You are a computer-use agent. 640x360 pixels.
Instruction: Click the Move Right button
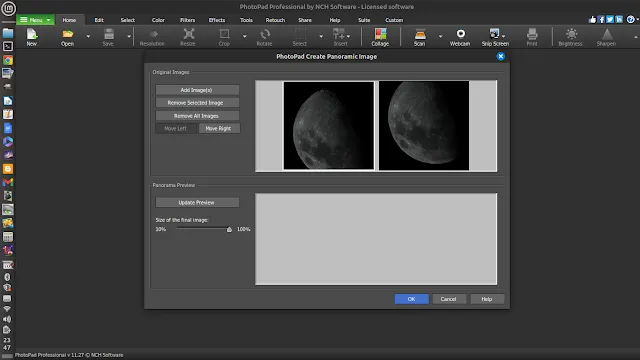coord(219,128)
